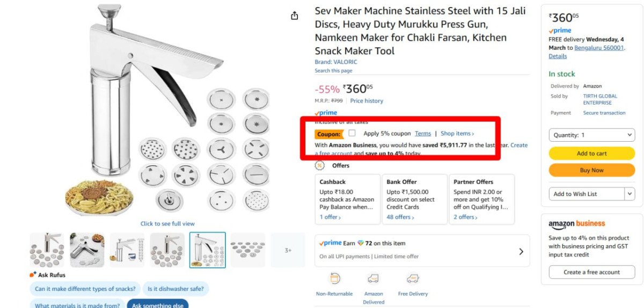The image size is (644, 308).
Task: Expand the Add to Wish List arrow
Action: 630,194
